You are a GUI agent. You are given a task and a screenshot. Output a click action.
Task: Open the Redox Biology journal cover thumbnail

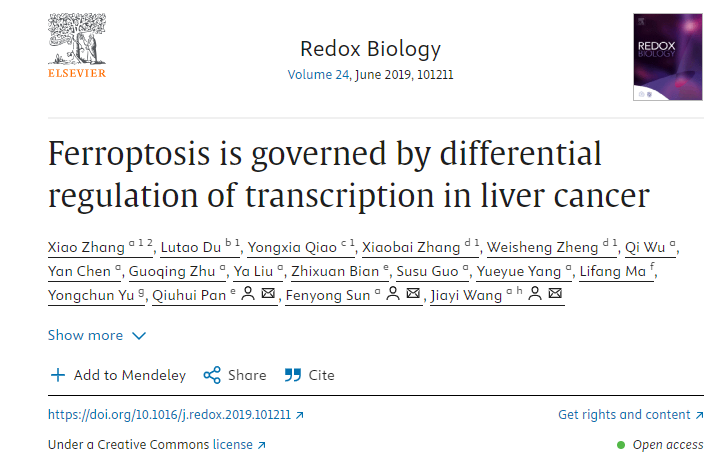pyautogui.click(x=668, y=57)
